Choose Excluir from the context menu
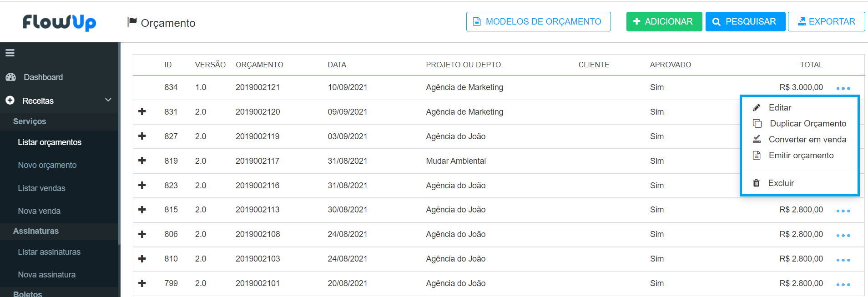The image size is (868, 297). tap(781, 183)
